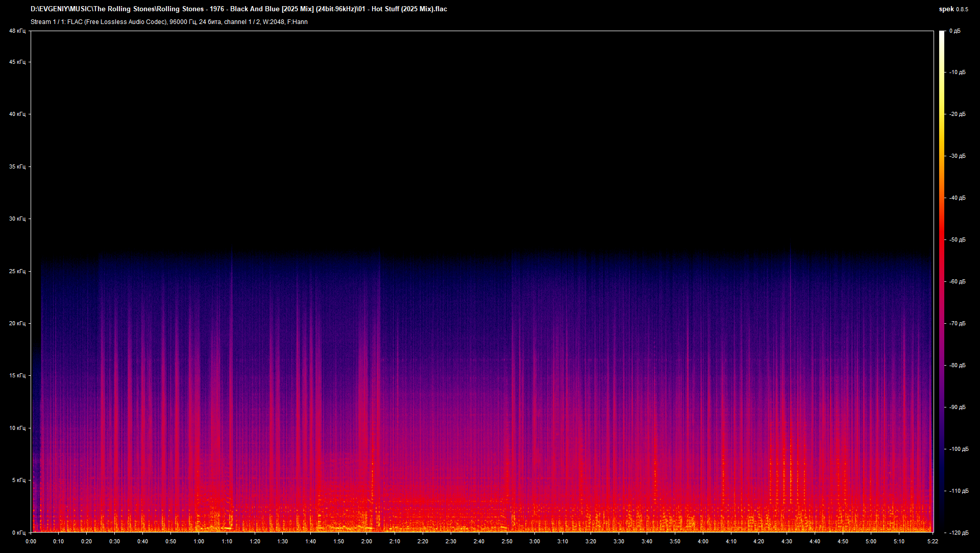
Task: Click the 4:30 time axis marker
Action: click(787, 541)
